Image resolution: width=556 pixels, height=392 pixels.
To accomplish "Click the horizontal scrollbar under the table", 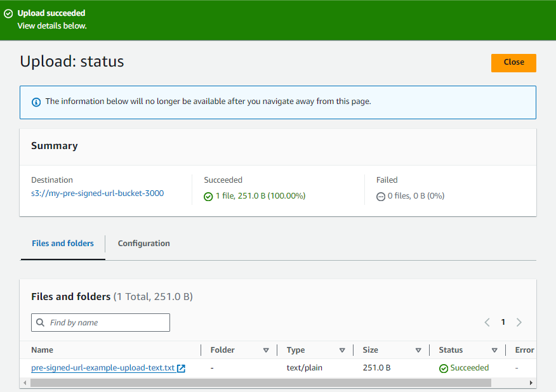I will point(260,383).
